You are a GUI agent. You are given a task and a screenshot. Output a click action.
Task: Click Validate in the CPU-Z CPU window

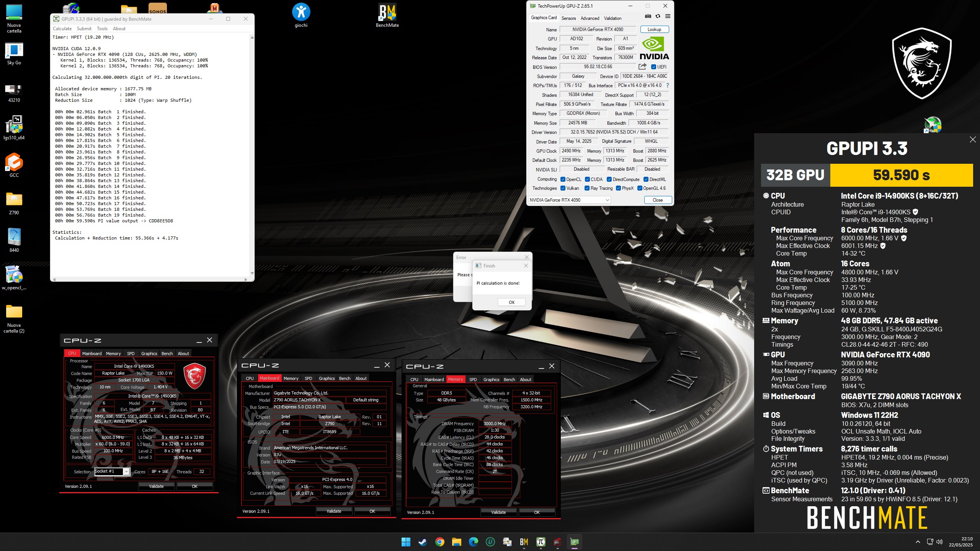pos(156,486)
